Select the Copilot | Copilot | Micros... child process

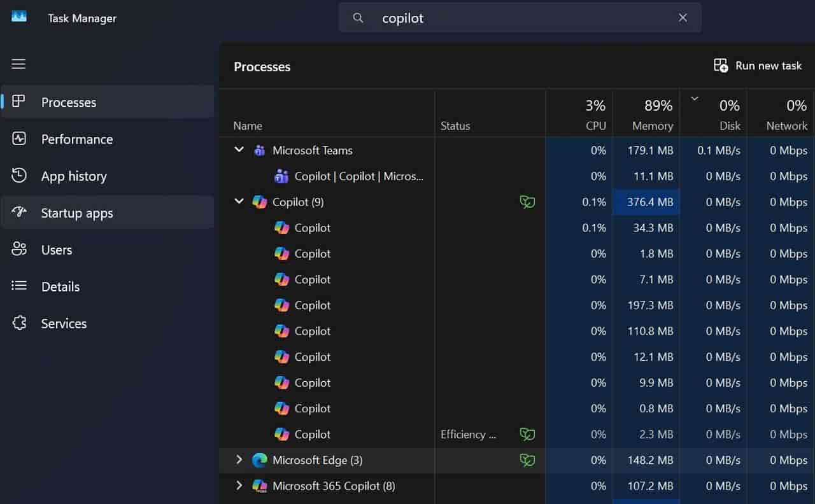[517, 176]
